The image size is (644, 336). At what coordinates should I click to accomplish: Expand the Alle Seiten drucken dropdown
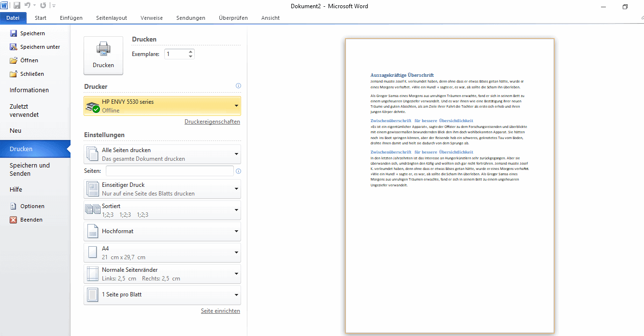[236, 154]
